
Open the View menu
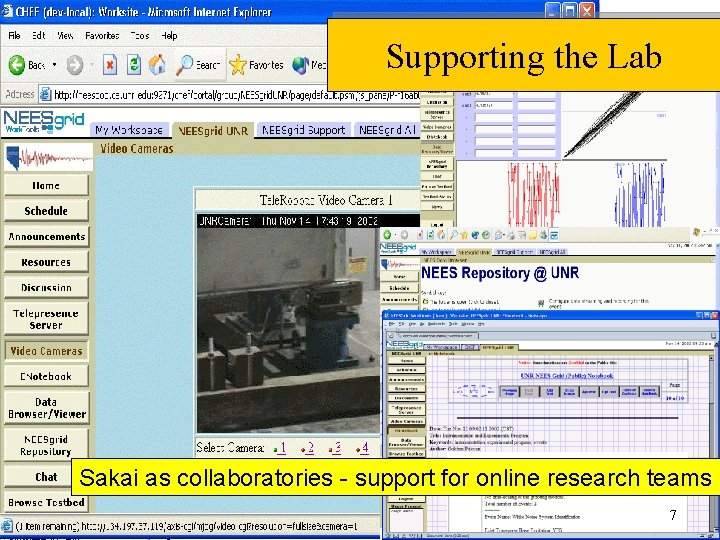click(x=65, y=36)
